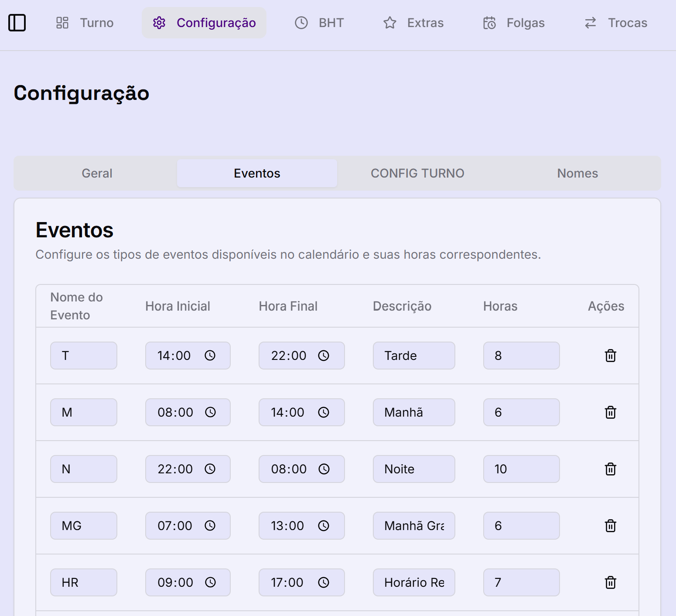Open the BHT section
Image resolution: width=676 pixels, height=616 pixels.
(x=319, y=23)
